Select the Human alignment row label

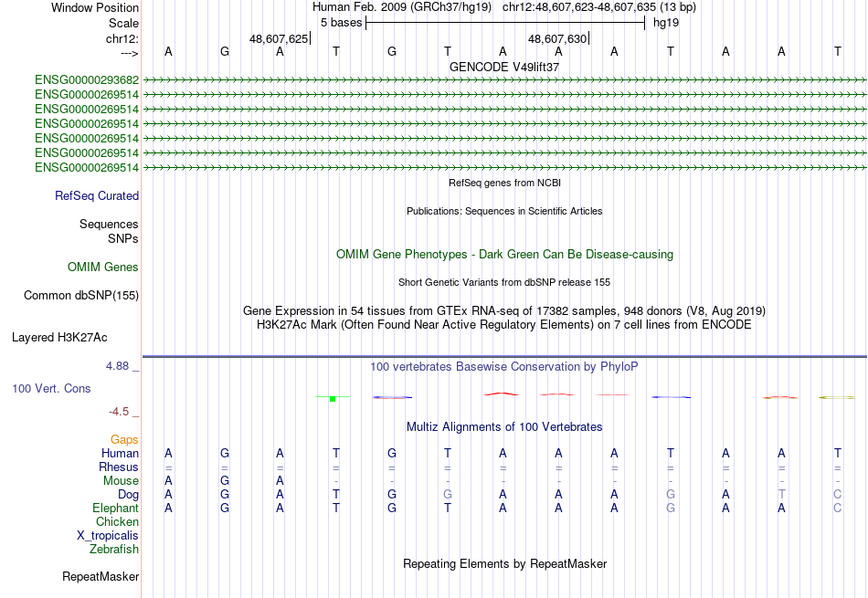tap(120, 453)
